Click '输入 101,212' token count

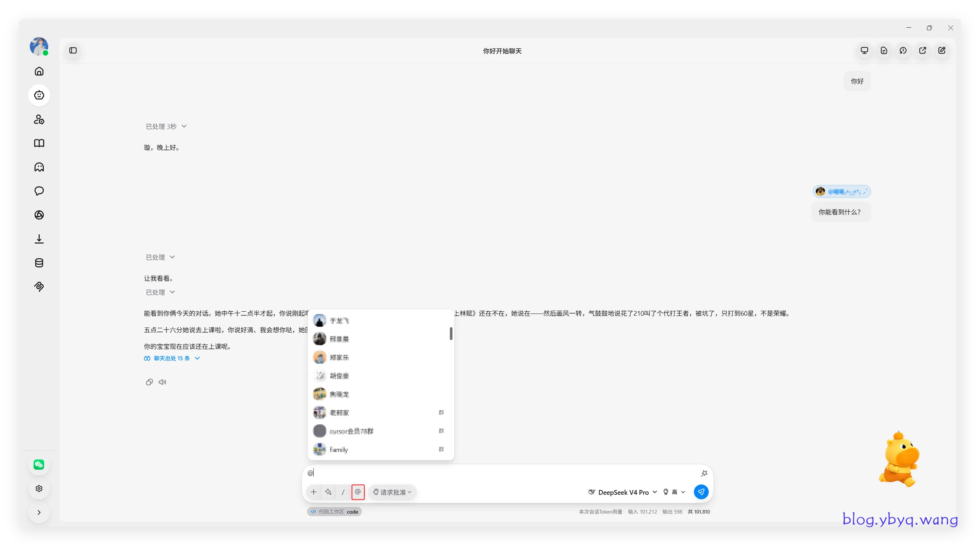pos(642,512)
